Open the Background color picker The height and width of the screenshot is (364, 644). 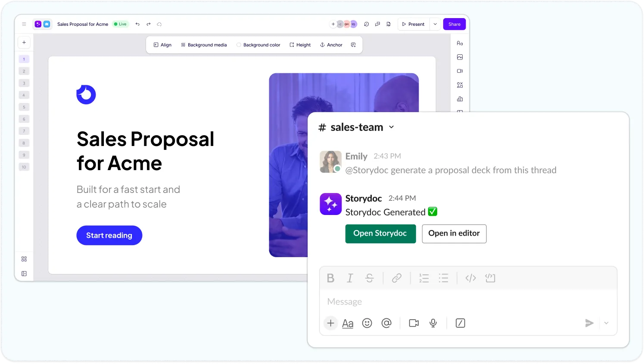coord(258,45)
